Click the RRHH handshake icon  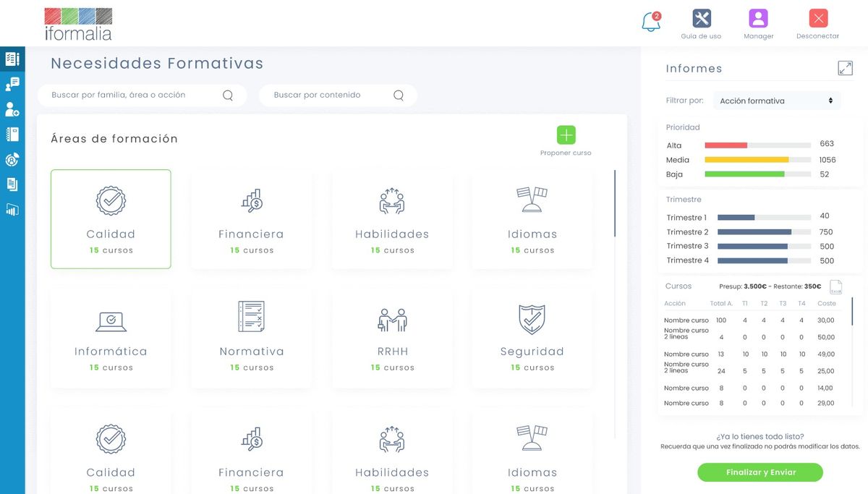coord(392,319)
